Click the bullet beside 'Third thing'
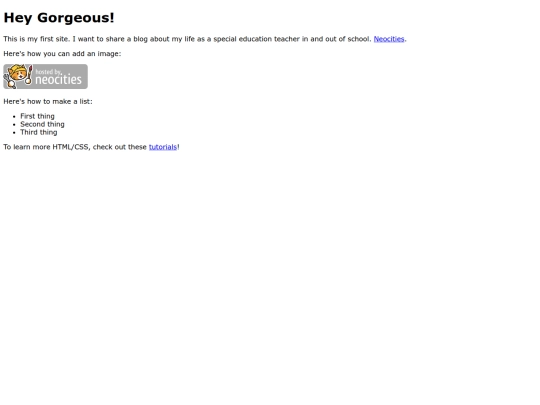 [x=14, y=133]
